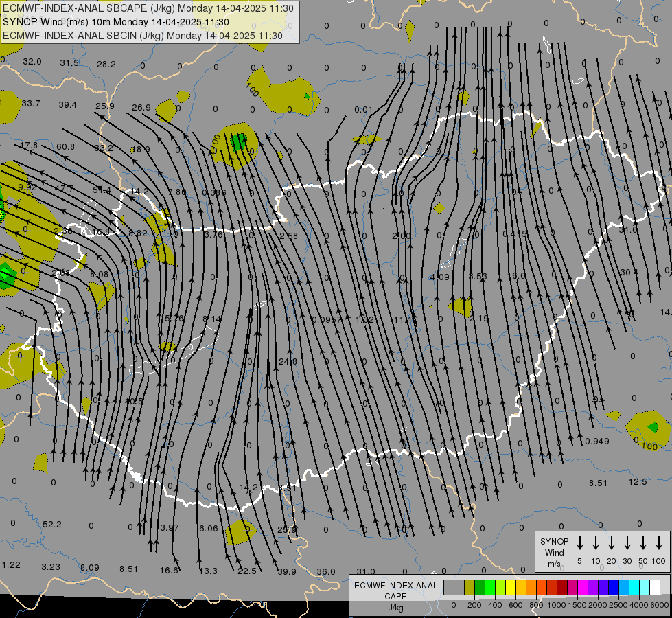This screenshot has width=672, height=618.
Task: Click the 5 m/s wind arrow in legend
Action: (x=579, y=543)
